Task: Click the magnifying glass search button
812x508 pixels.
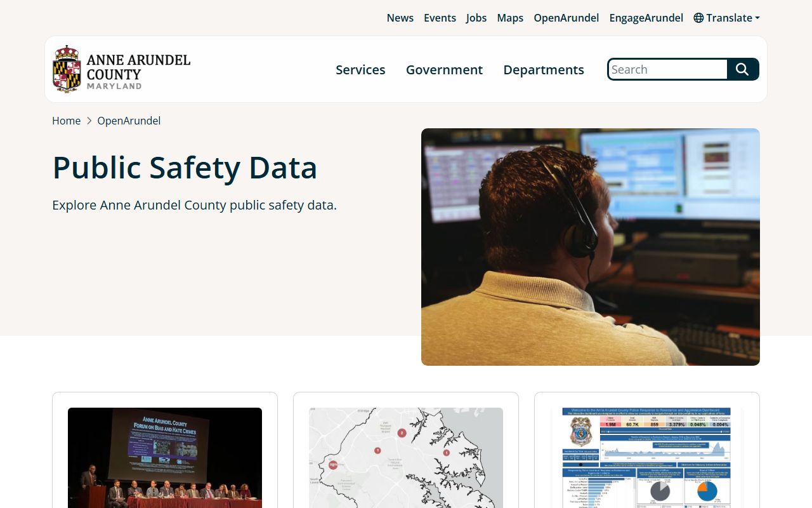Action: [x=743, y=69]
